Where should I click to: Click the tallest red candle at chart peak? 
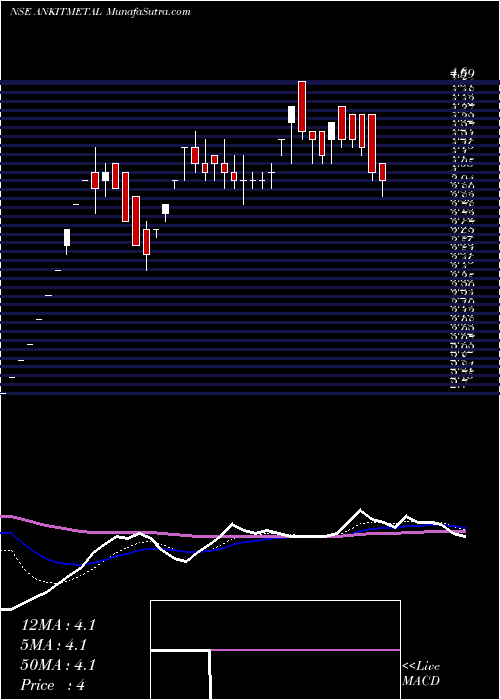pyautogui.click(x=302, y=106)
